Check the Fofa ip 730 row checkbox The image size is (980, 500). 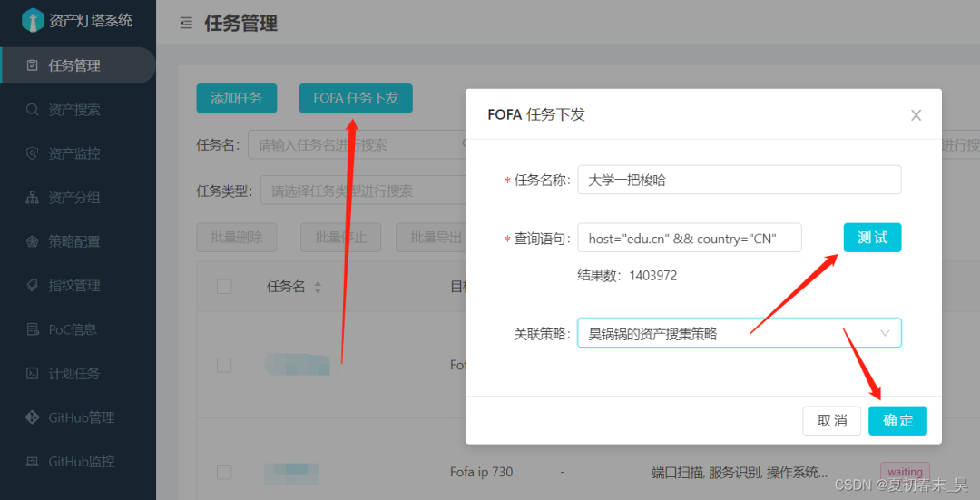(224, 472)
